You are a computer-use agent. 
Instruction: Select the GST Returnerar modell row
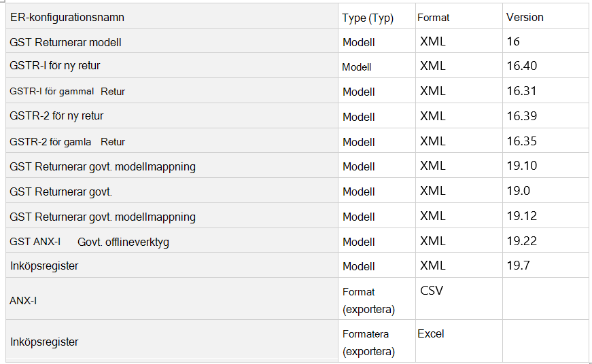tap(297, 41)
